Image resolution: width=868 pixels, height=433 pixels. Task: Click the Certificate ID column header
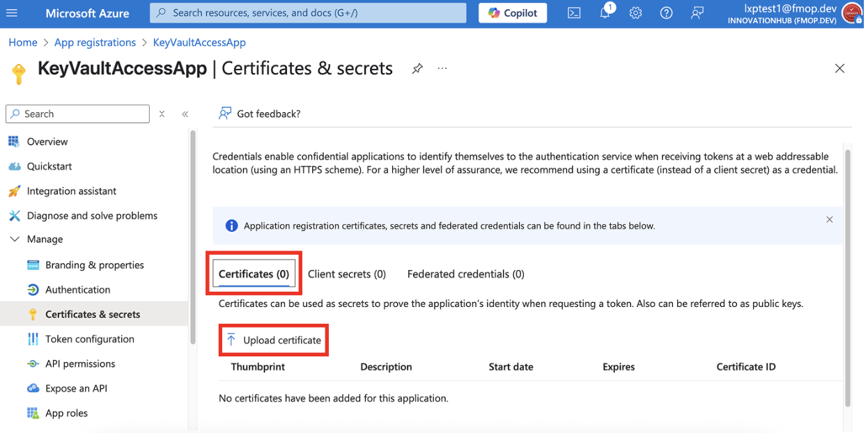coord(746,367)
